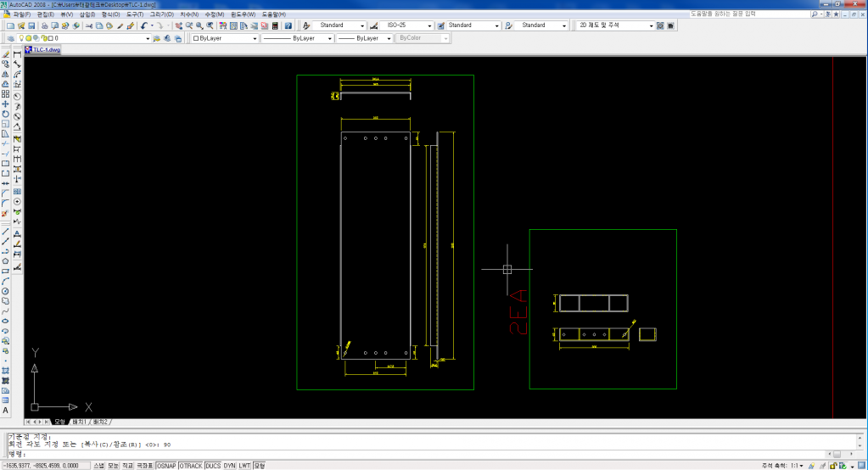Toggle LWT lineweight display

[244, 466]
